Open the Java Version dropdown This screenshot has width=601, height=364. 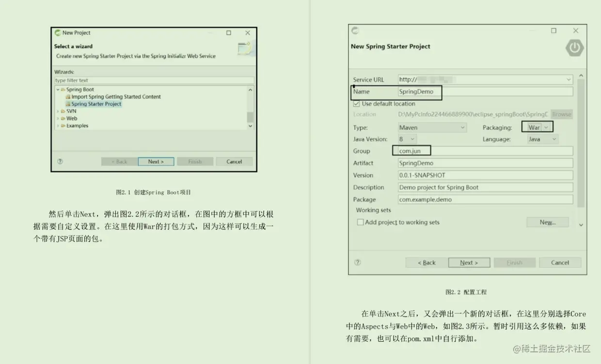click(x=407, y=139)
